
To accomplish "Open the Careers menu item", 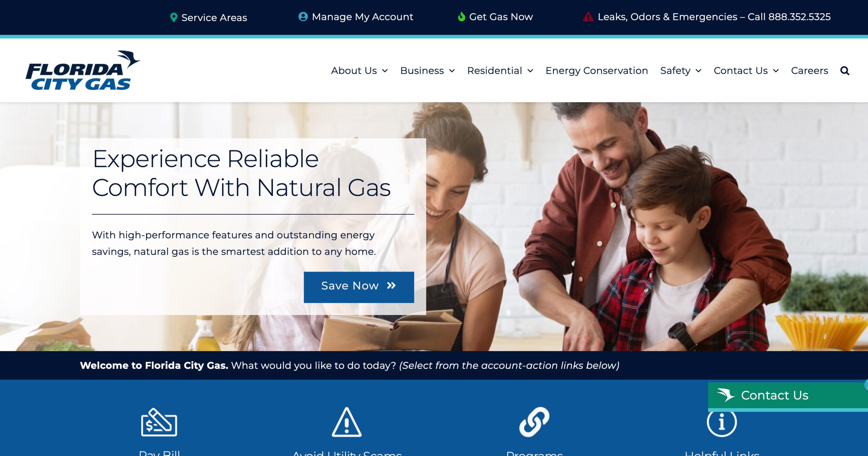I will 809,71.
